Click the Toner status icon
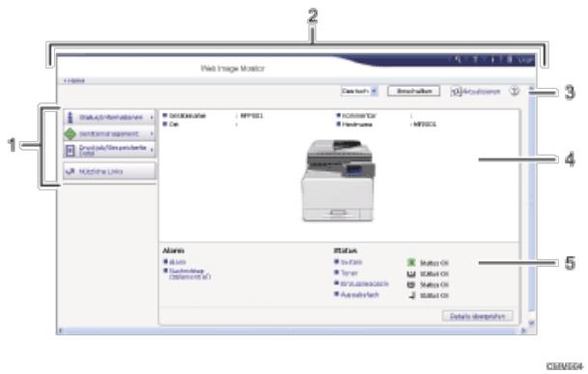 point(411,273)
